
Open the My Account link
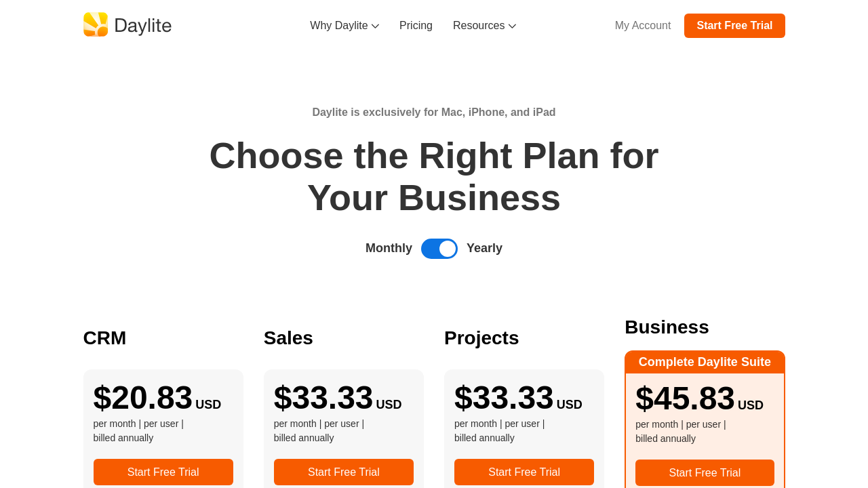point(642,26)
